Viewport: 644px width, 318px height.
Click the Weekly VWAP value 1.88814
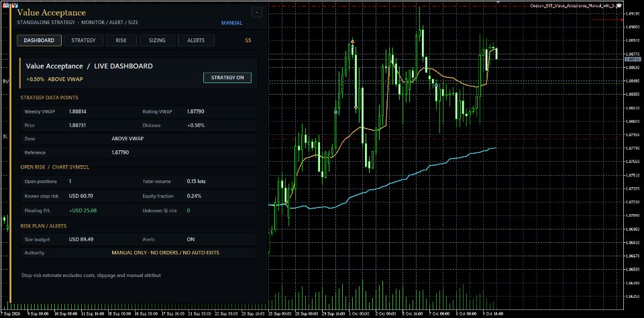pos(78,111)
